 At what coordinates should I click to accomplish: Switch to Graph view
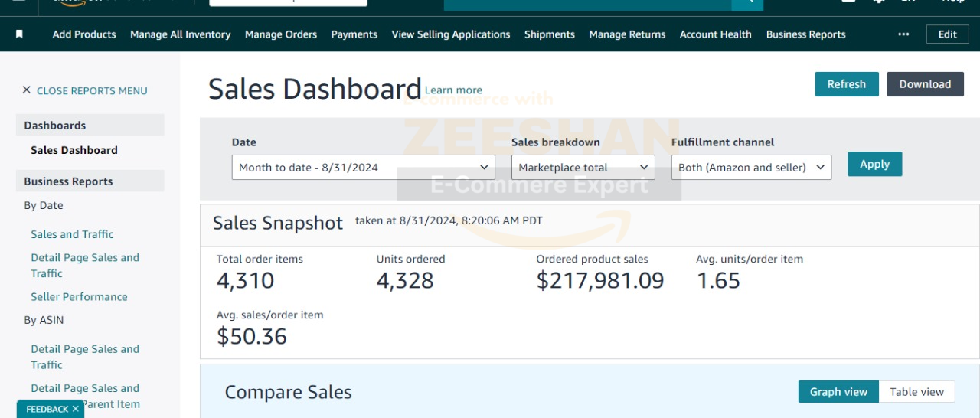[838, 391]
